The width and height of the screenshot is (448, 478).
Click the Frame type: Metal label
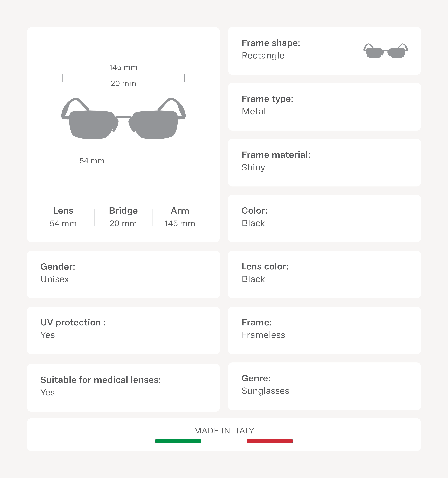[267, 105]
